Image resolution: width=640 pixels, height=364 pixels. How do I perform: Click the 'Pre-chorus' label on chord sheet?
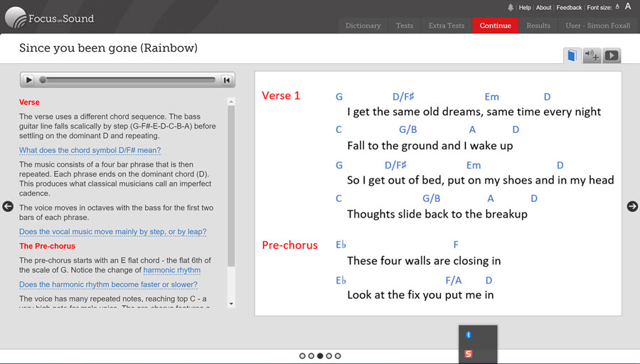290,245
